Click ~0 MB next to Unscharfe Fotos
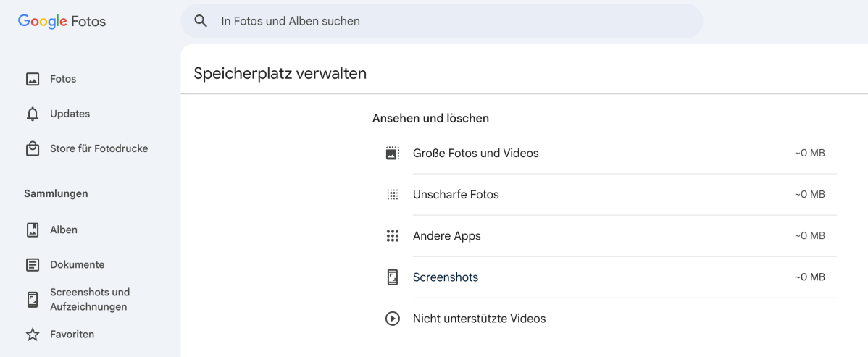Image resolution: width=868 pixels, height=357 pixels. tap(810, 195)
